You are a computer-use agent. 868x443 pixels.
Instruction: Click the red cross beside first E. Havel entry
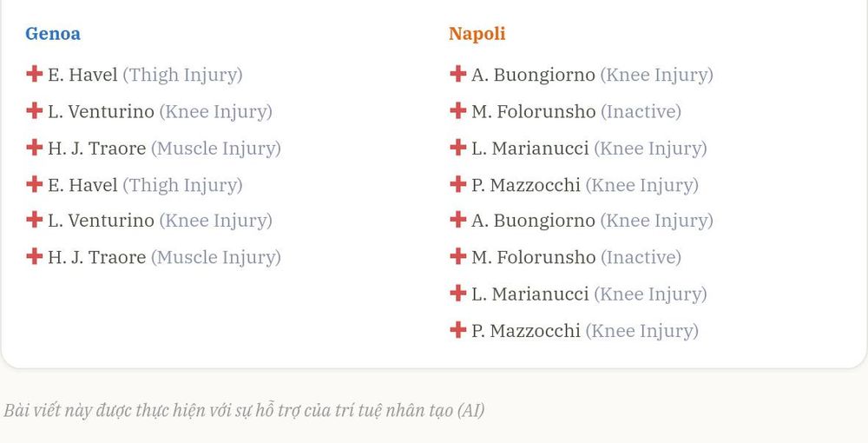coord(35,74)
